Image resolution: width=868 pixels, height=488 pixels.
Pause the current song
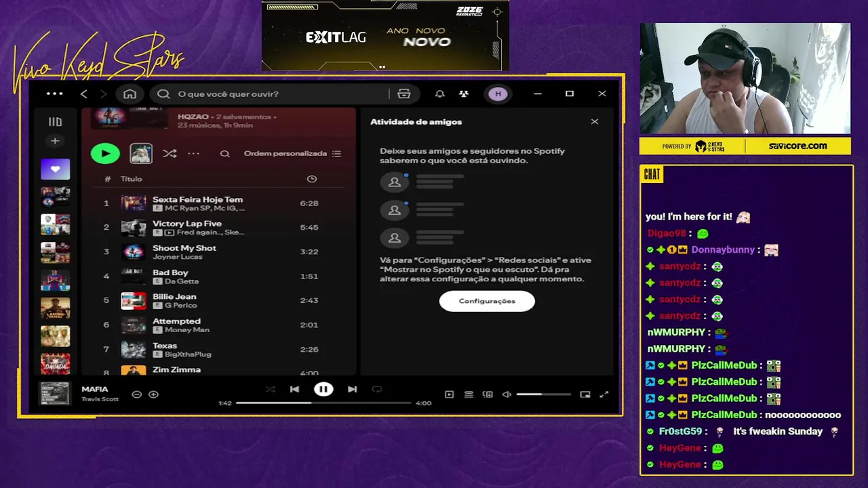(323, 389)
